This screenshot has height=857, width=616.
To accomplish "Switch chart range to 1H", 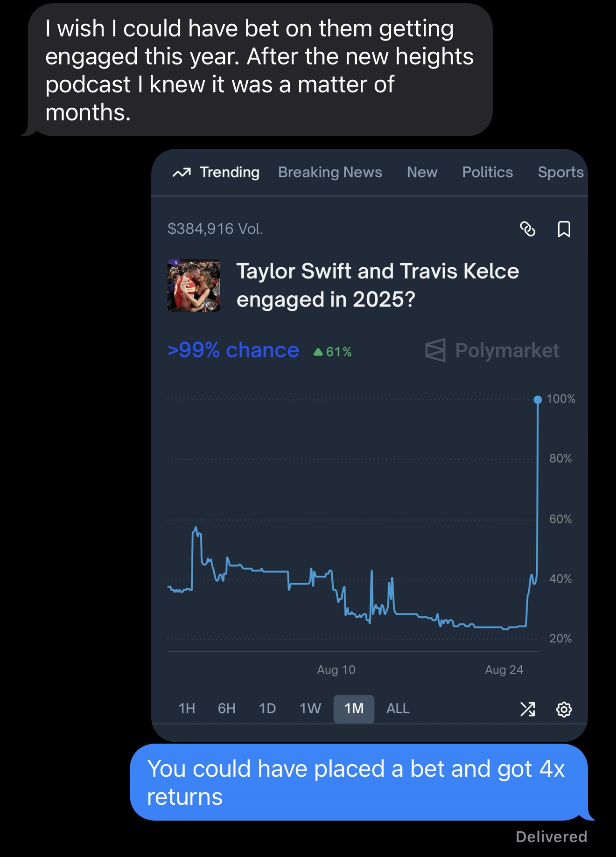I will coord(186,709).
